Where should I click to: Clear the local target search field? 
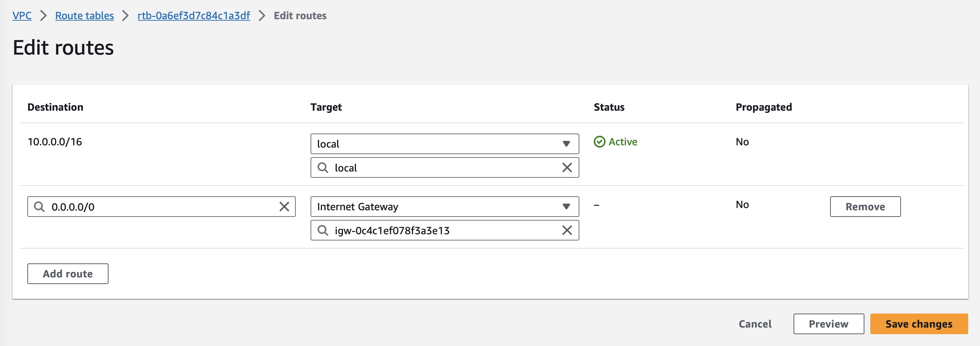pyautogui.click(x=567, y=168)
